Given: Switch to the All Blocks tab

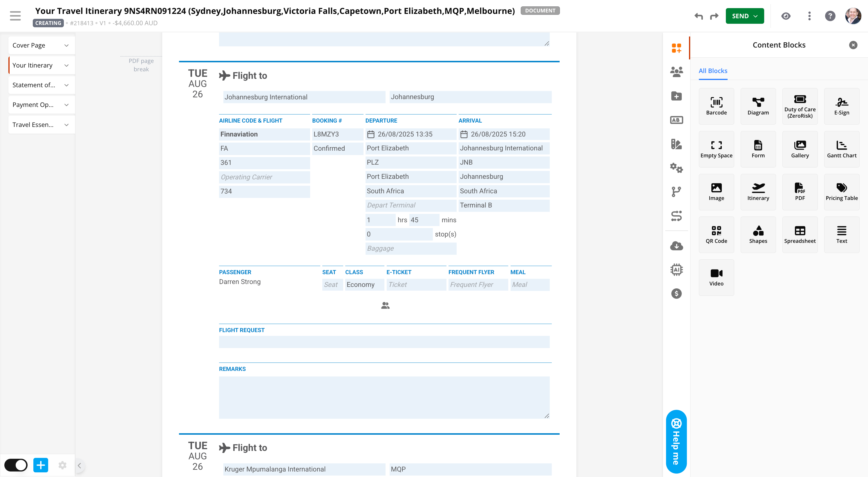Looking at the screenshot, I should coord(713,71).
